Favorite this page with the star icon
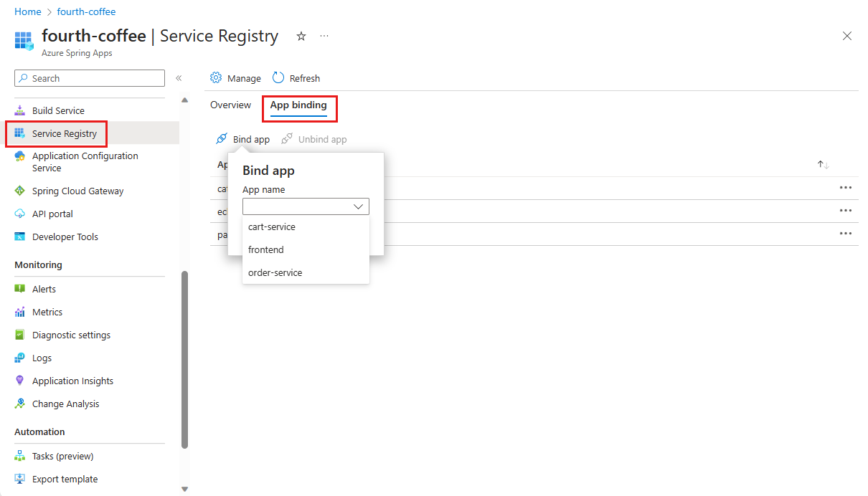The height and width of the screenshot is (496, 868). (301, 36)
